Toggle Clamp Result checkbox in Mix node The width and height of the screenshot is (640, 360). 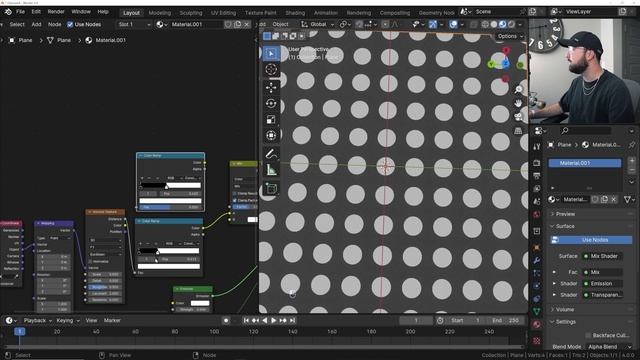pyautogui.click(x=235, y=193)
